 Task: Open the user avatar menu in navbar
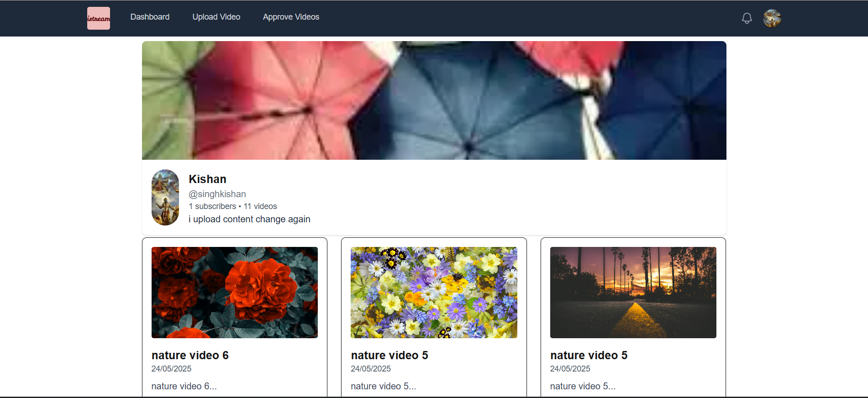772,18
